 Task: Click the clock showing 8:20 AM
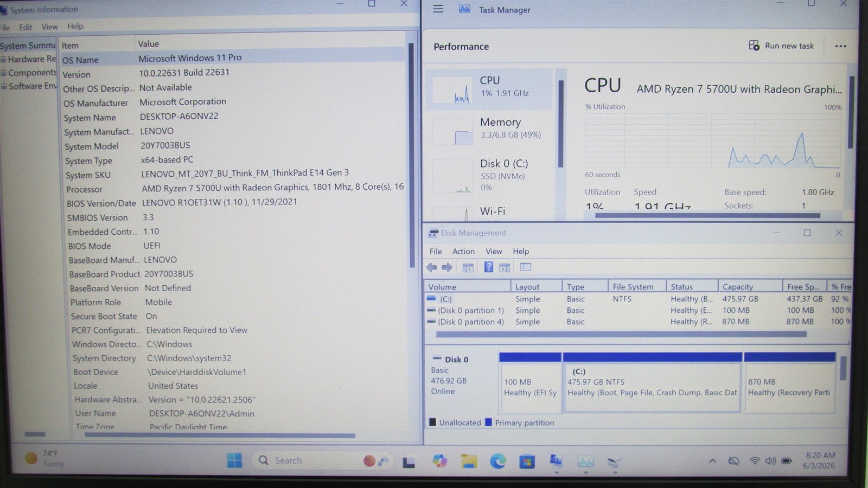820,460
